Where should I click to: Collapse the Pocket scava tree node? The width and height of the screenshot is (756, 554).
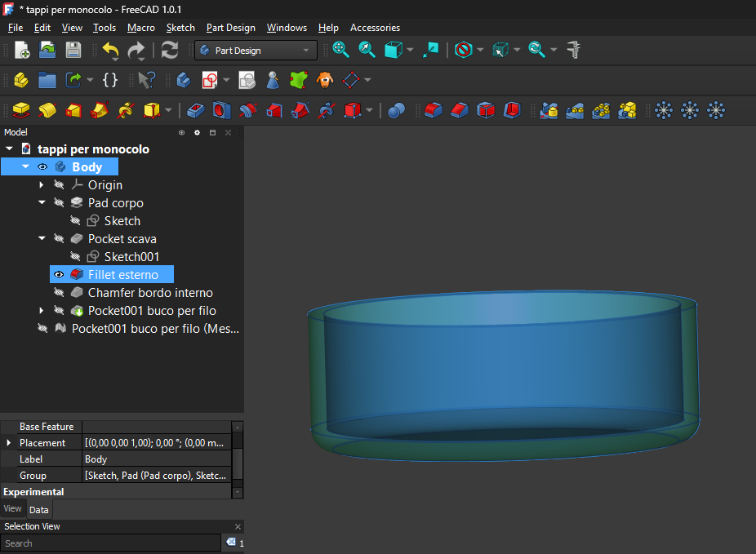pyautogui.click(x=42, y=239)
